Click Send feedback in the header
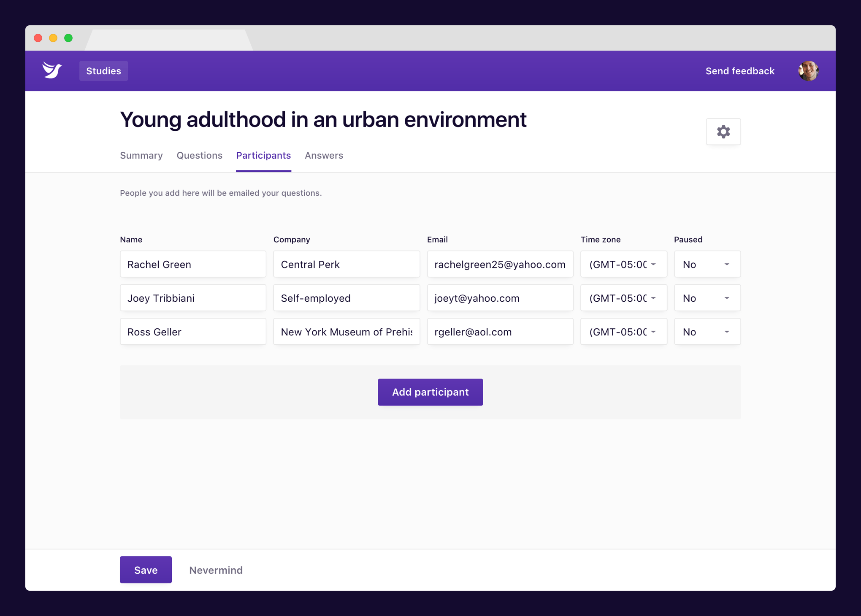Screen dimensions: 861x616 [x=740, y=71]
